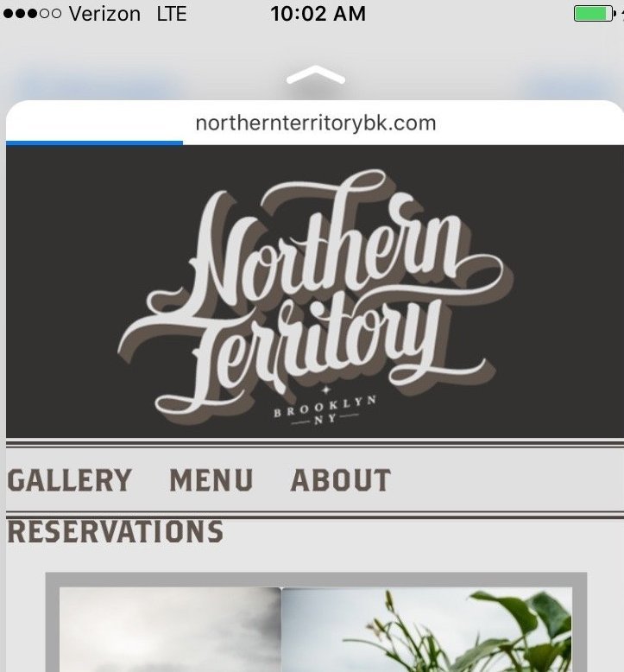Open the Gallery navigation item
The width and height of the screenshot is (624, 672).
click(x=69, y=480)
